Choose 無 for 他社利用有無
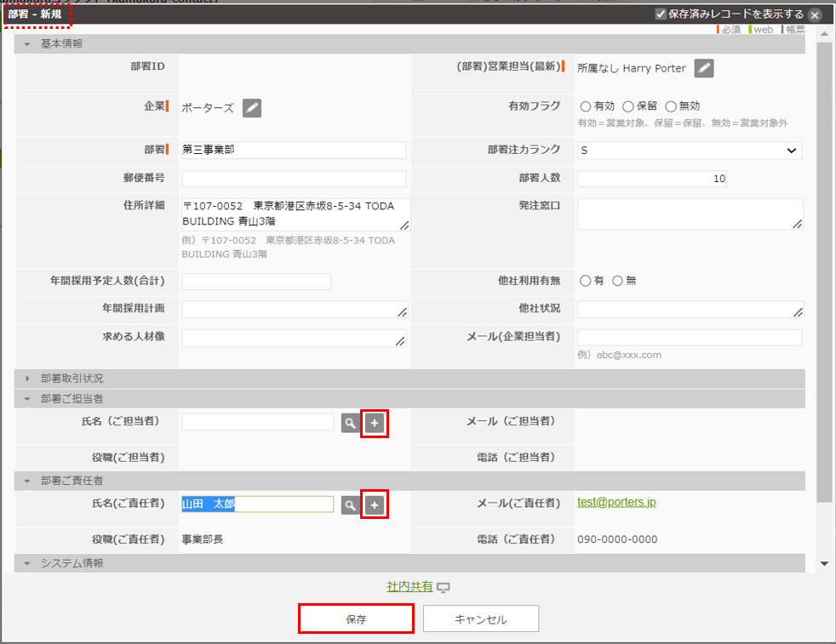The height and width of the screenshot is (644, 836). point(618,281)
